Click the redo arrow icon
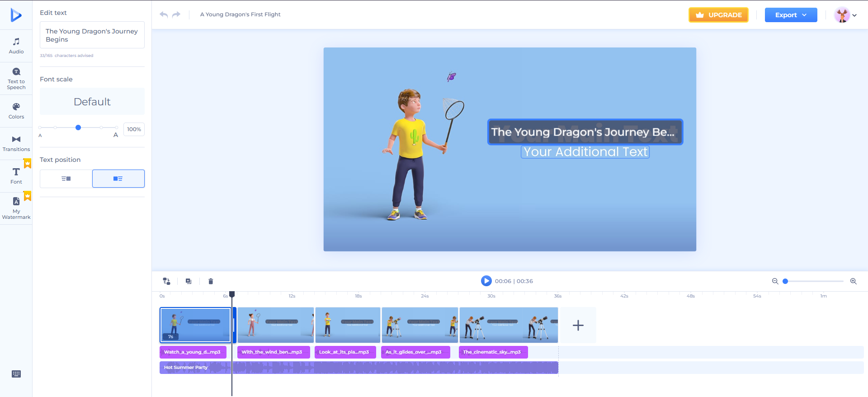Viewport: 868px width, 397px height. coord(176,14)
